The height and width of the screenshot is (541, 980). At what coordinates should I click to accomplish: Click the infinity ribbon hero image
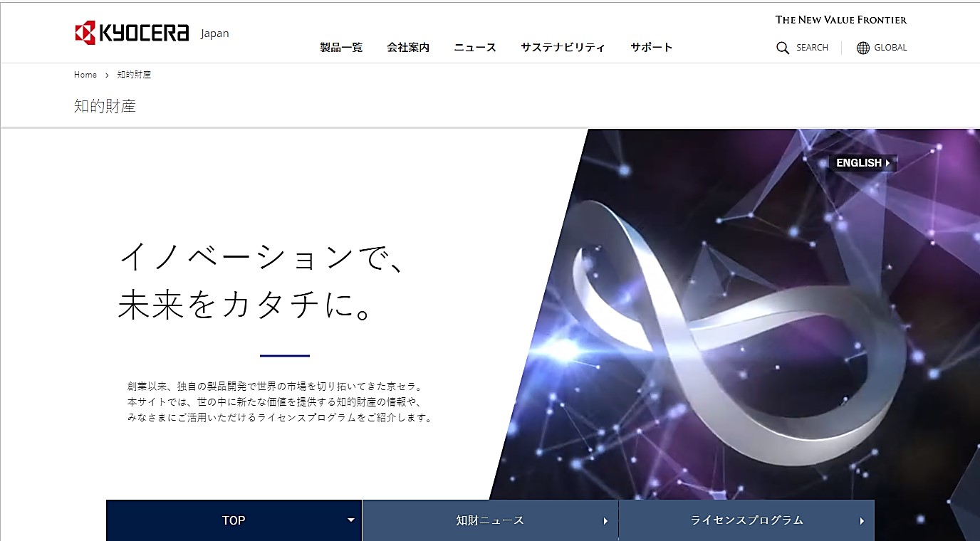pyautogui.click(x=735, y=314)
